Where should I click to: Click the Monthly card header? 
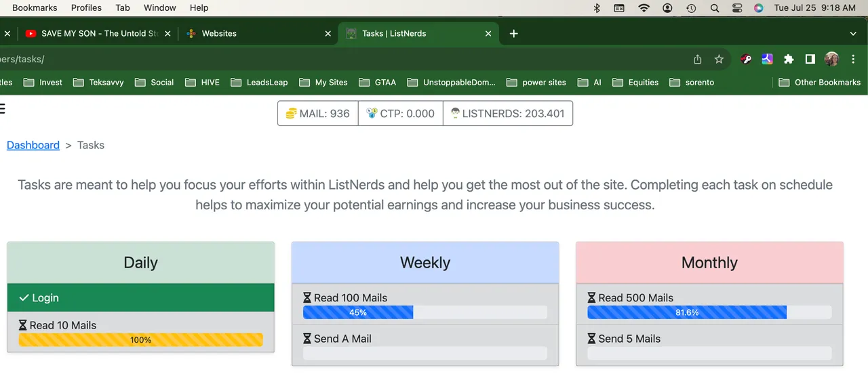point(709,263)
